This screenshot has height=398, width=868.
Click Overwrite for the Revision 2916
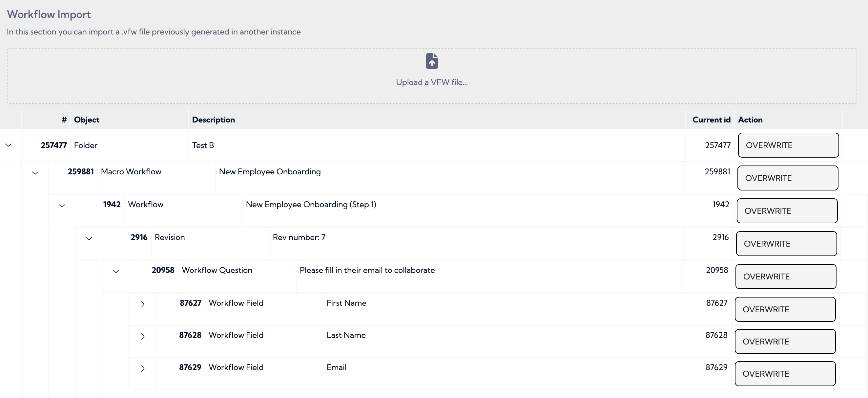[786, 244]
